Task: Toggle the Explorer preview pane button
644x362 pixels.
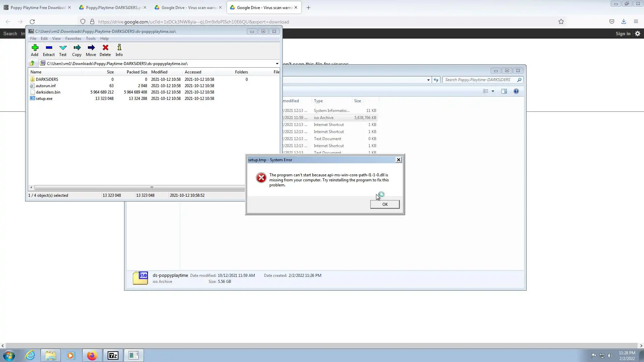Action: click(x=504, y=91)
